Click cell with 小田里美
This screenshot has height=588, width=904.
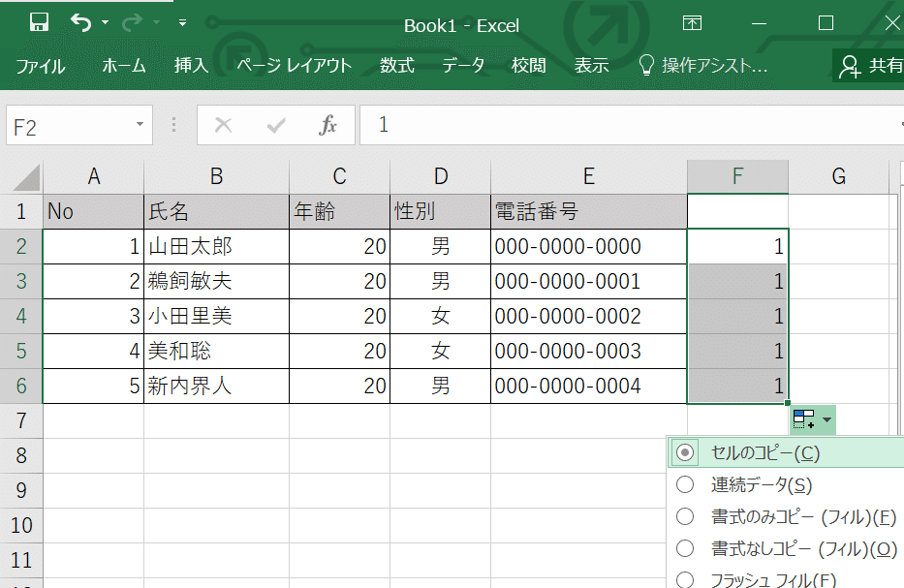point(216,316)
